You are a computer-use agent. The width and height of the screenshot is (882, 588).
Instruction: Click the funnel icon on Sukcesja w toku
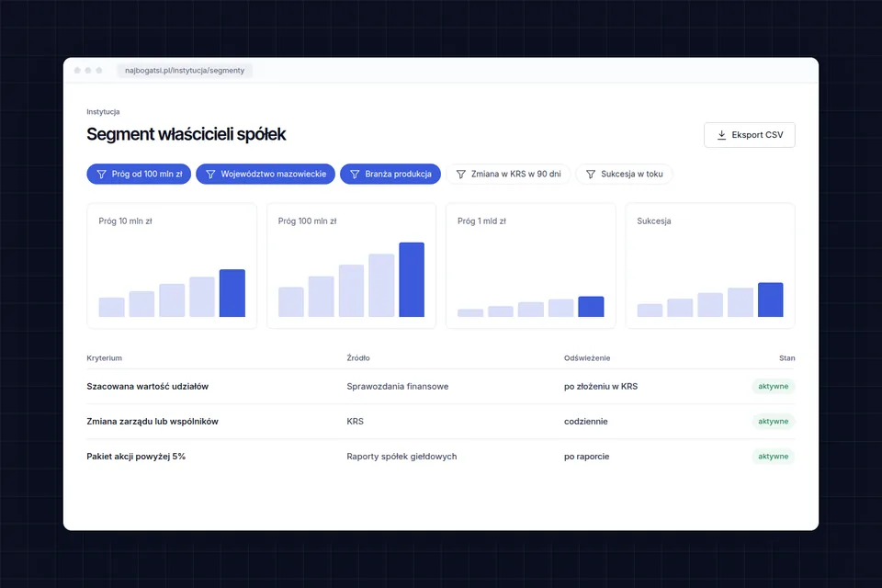coord(591,175)
